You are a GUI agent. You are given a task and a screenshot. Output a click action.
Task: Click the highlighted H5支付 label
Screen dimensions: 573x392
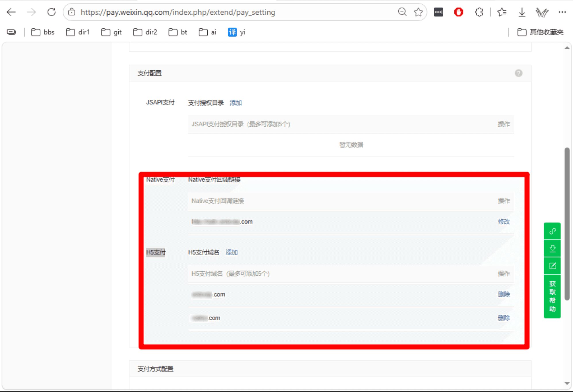tap(156, 252)
